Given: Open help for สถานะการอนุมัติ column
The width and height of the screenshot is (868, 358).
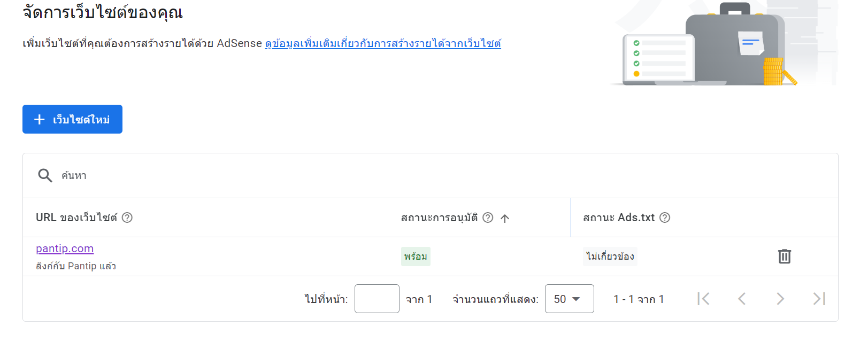Looking at the screenshot, I should pos(488,217).
